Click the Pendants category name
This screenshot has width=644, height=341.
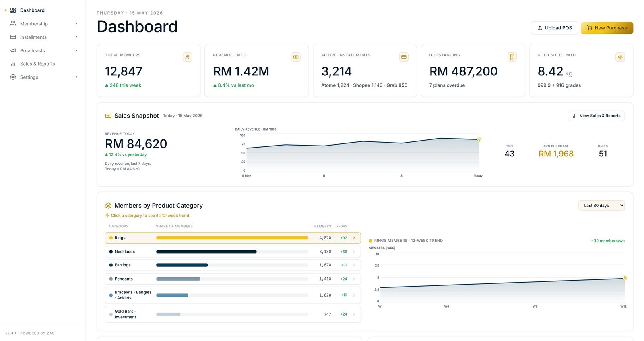124,279
